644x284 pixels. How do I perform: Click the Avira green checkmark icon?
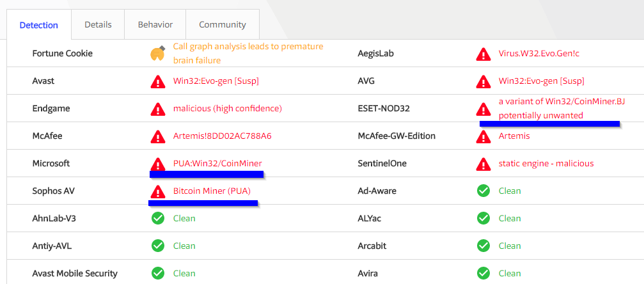coord(484,273)
